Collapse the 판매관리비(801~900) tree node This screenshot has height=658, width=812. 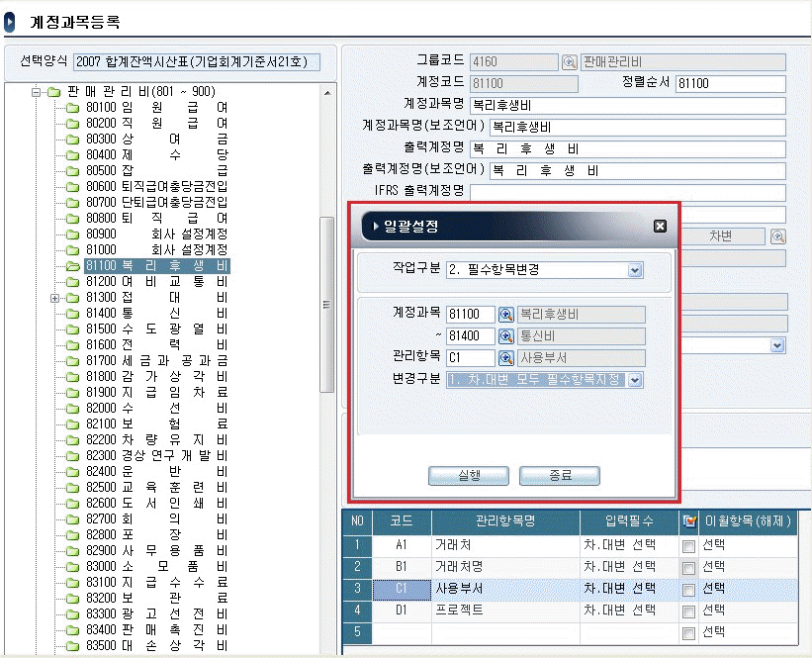tap(38, 93)
